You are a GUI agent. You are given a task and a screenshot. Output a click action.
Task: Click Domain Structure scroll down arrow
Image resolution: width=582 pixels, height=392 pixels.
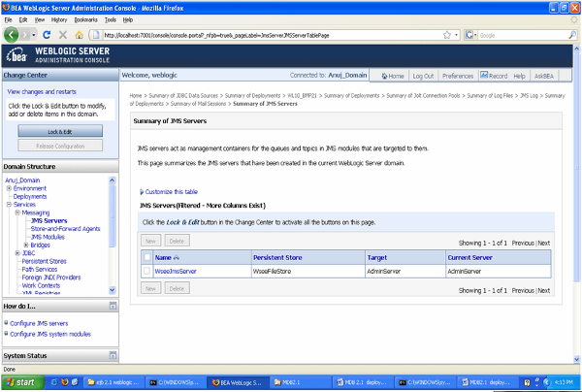[113, 290]
